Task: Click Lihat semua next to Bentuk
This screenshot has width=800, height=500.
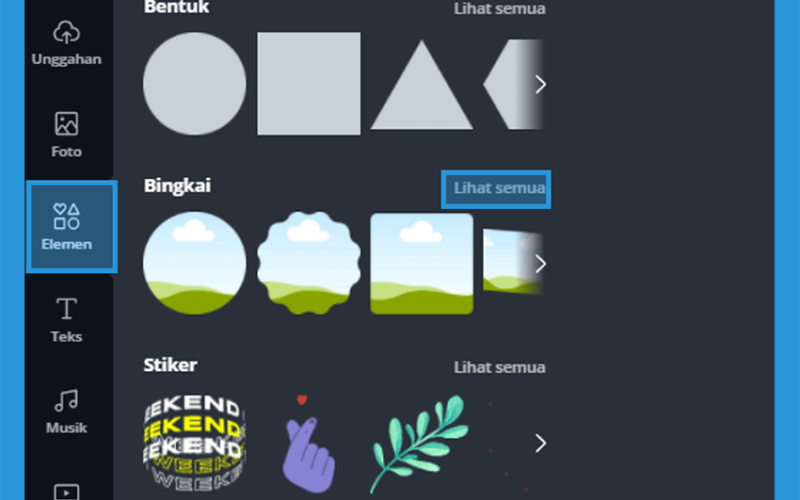Action: [x=499, y=9]
